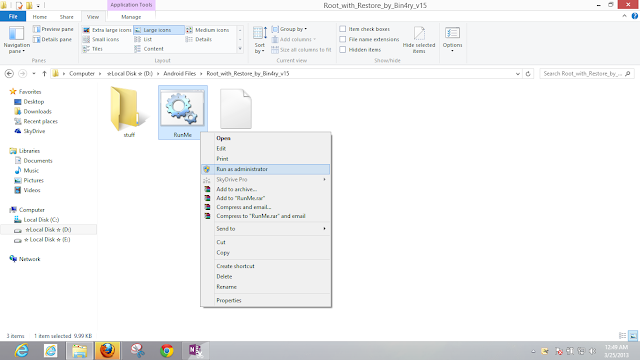
Task: Go back with the Back arrow
Action: click(x=9, y=73)
